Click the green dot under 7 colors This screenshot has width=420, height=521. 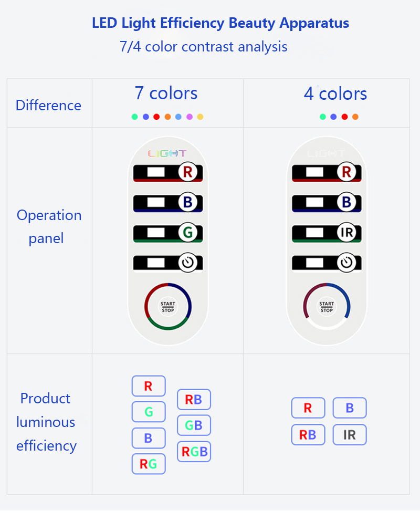(135, 117)
